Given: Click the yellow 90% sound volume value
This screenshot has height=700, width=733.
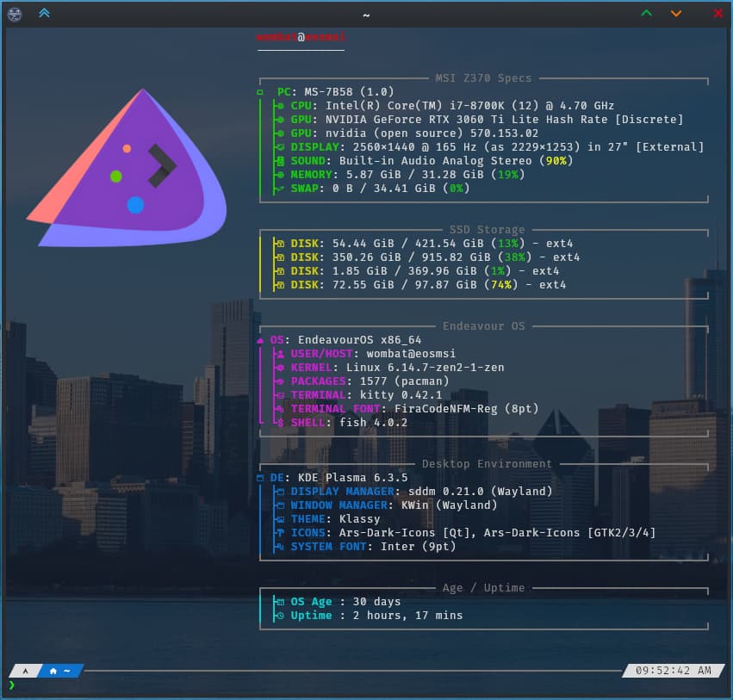Looking at the screenshot, I should [556, 161].
